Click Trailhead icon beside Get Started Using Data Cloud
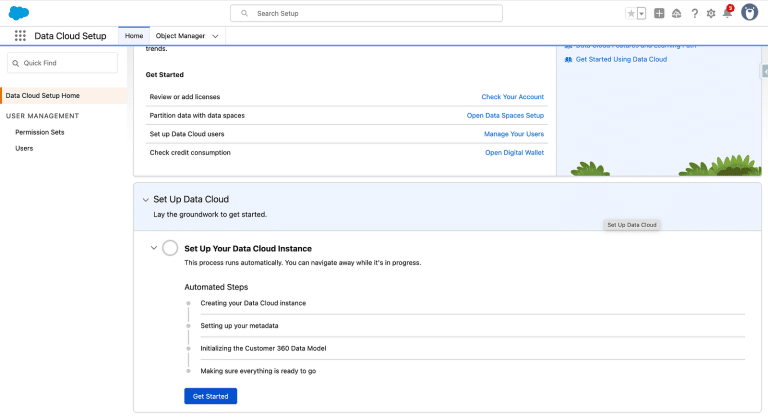The height and width of the screenshot is (419, 768). (x=568, y=59)
